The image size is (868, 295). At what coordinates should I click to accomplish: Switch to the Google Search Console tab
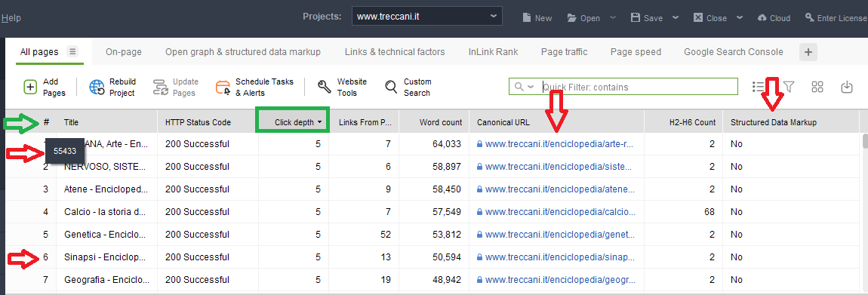tap(734, 52)
